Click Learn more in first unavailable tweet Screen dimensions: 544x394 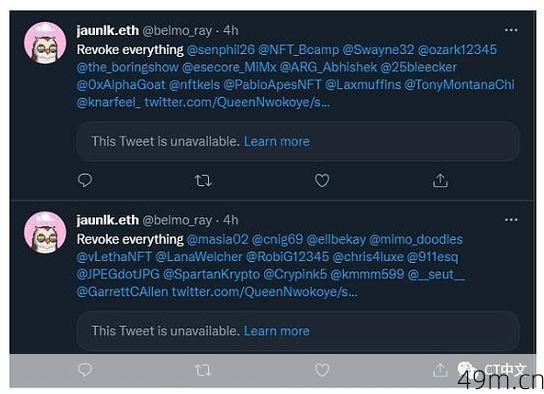277,142
